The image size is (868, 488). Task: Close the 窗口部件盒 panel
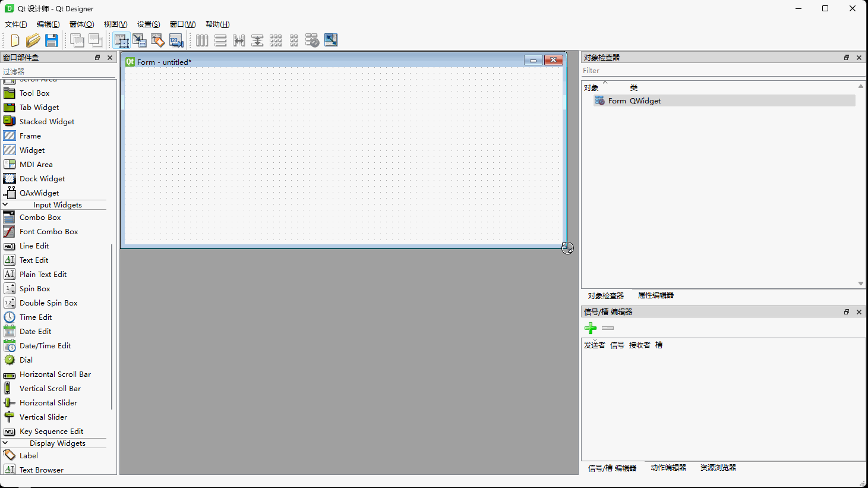click(110, 58)
